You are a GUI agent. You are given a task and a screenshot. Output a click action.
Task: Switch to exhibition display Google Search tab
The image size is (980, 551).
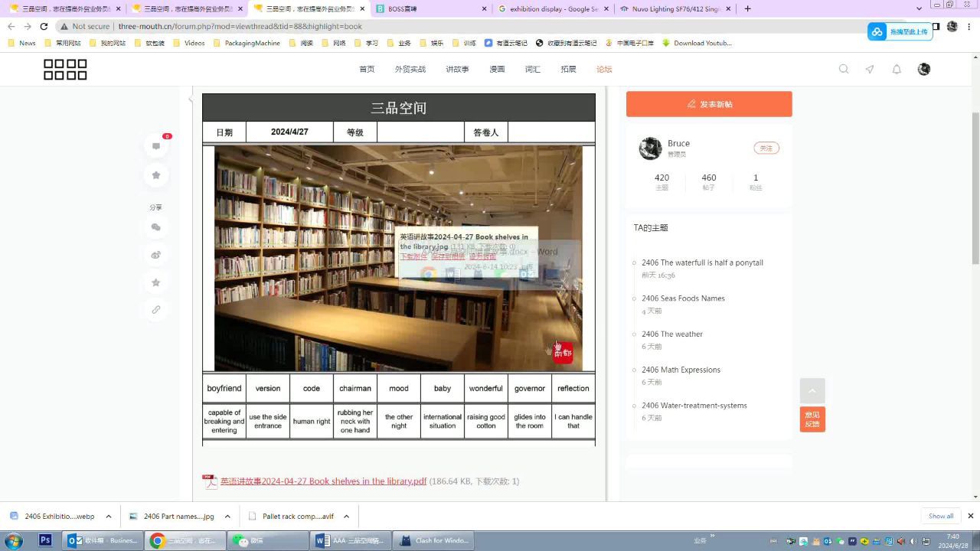(x=554, y=8)
